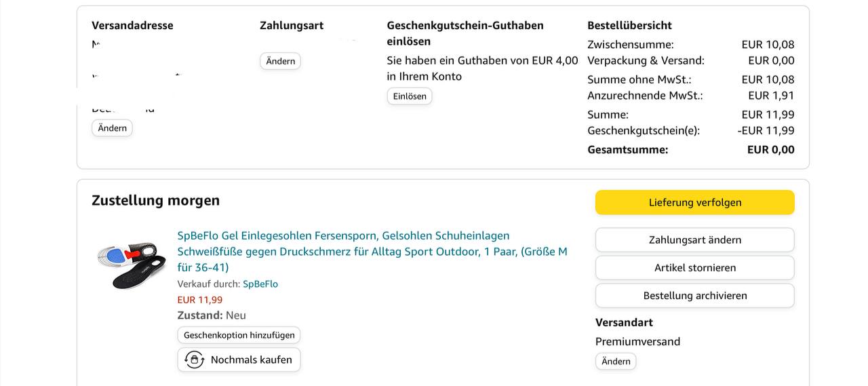The height and width of the screenshot is (386, 868).
Task: Cancel item via Artikel stornieren
Action: [x=694, y=268]
